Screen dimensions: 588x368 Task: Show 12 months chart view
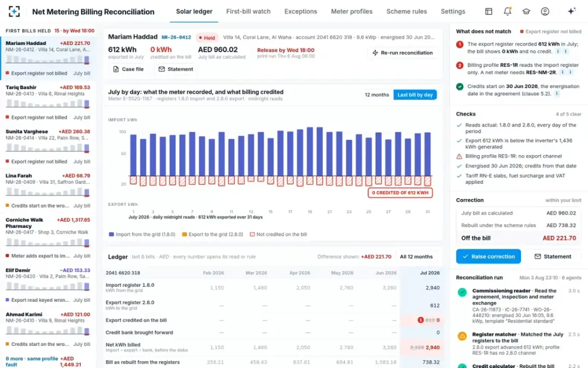377,95
